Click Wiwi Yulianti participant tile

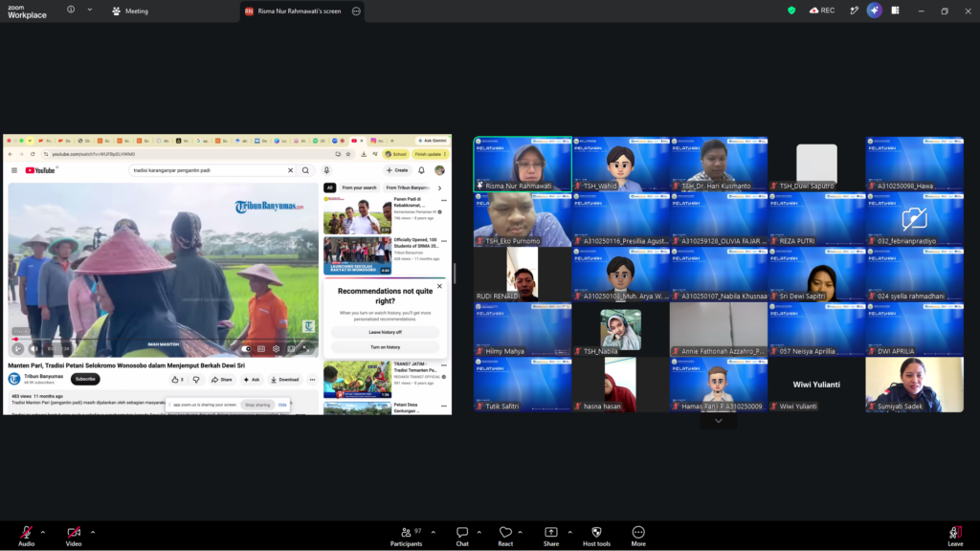[x=817, y=385]
